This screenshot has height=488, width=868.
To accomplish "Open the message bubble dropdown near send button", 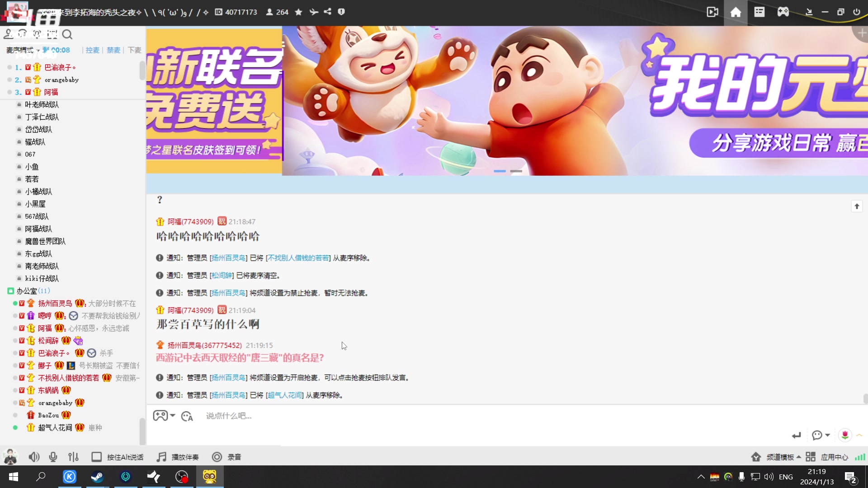I will pos(821,435).
